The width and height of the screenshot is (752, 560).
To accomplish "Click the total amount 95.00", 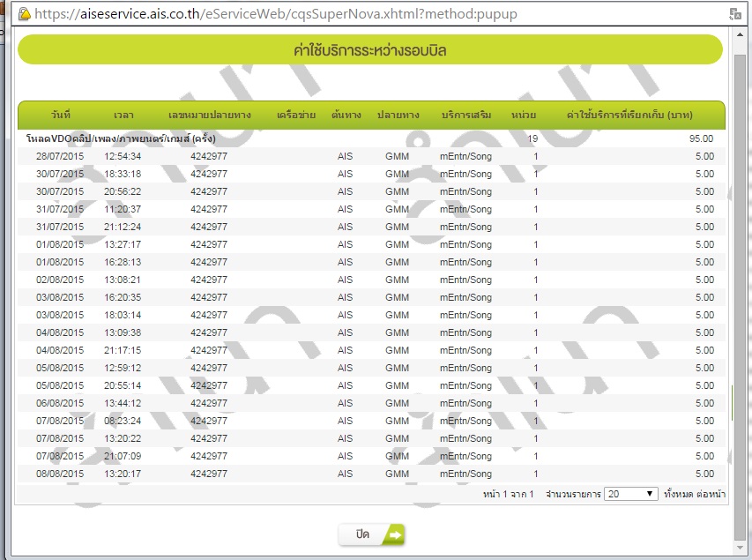I will click(x=701, y=138).
